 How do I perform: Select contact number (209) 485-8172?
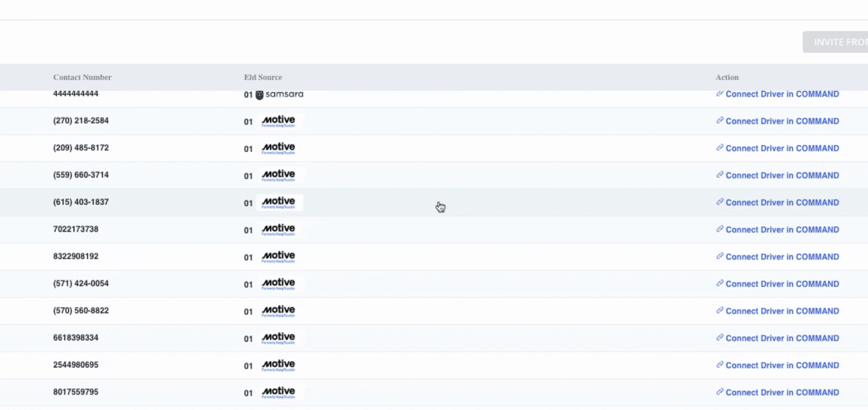tap(81, 148)
